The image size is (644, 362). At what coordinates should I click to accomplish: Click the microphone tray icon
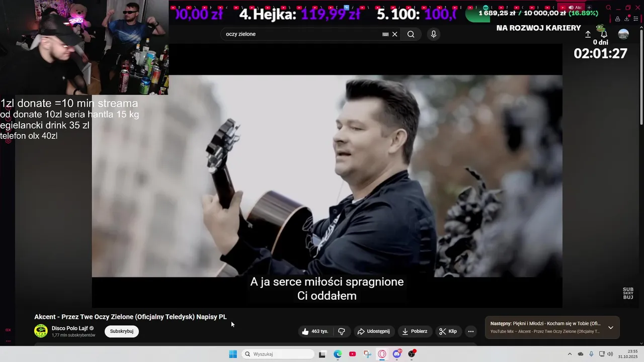point(591,354)
